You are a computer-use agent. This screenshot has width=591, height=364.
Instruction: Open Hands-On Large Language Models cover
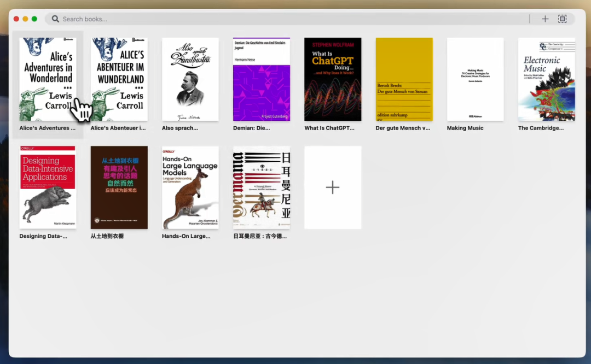pos(190,187)
